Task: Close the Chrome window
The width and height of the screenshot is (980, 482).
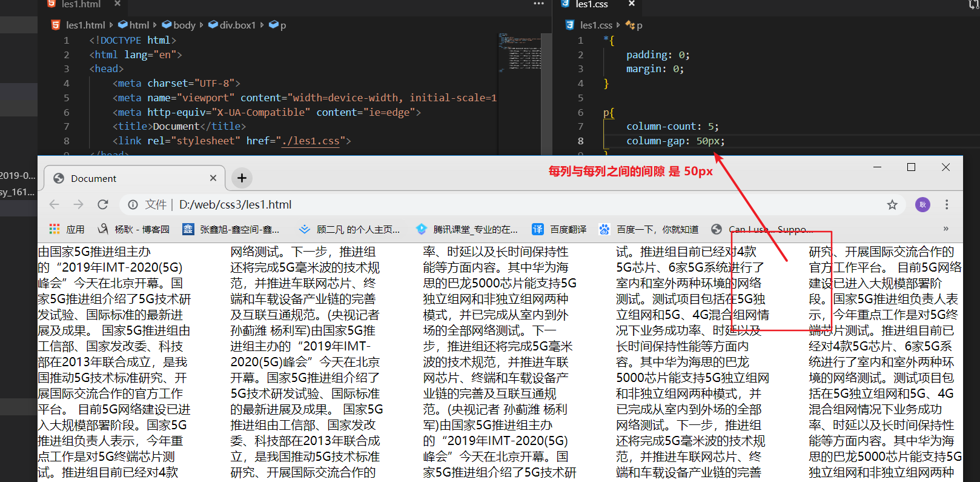Action: 945,167
